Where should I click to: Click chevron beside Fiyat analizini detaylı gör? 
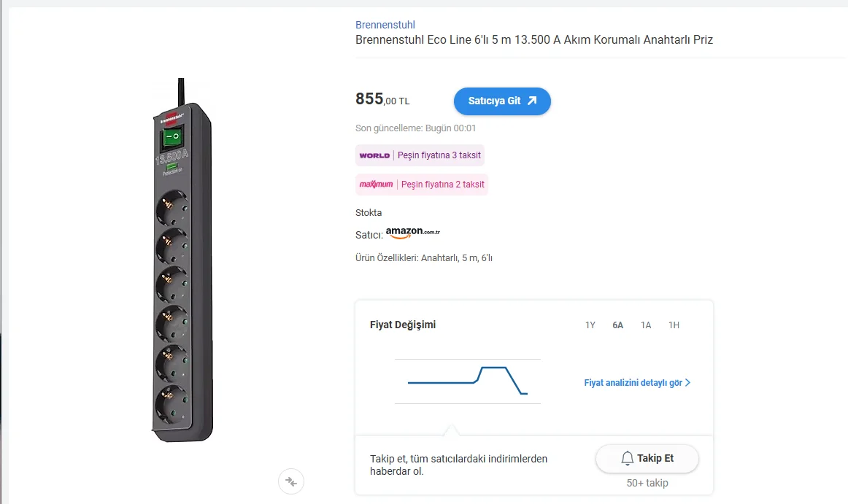point(687,382)
